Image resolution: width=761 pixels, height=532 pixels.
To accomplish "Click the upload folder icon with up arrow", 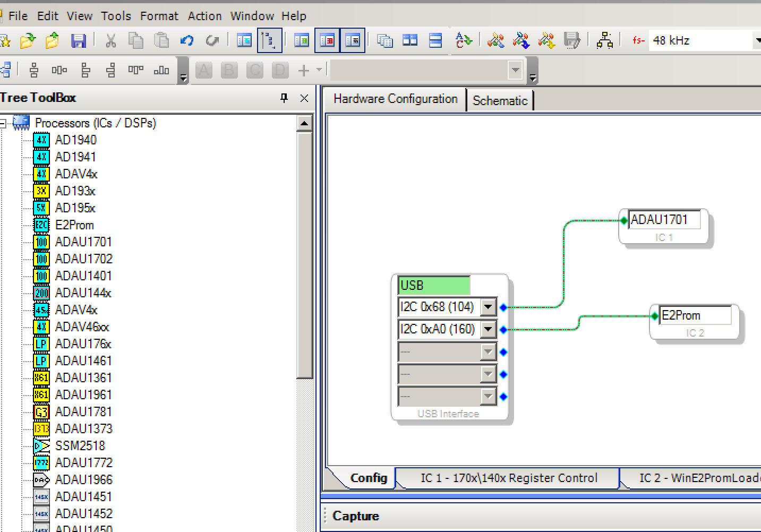I will tap(52, 40).
